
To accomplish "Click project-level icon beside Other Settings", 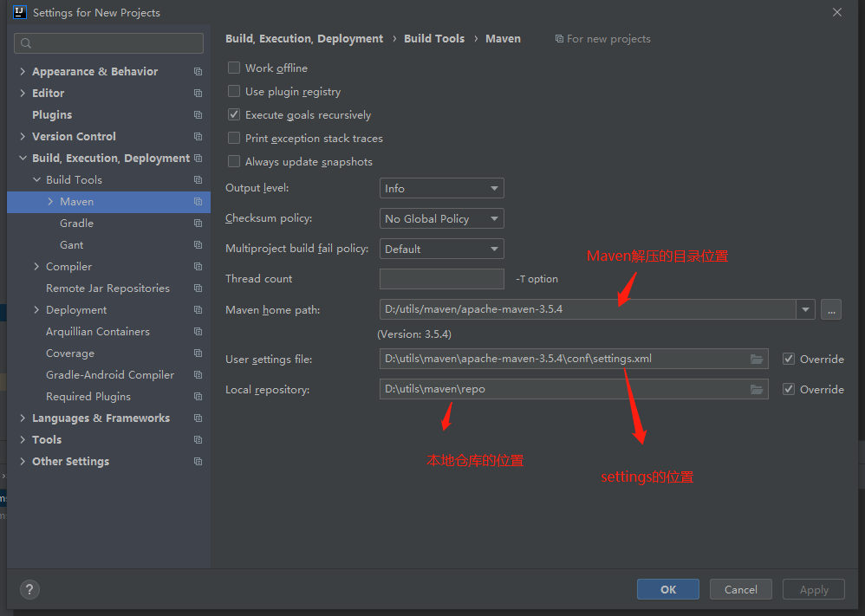I will pyautogui.click(x=198, y=462).
